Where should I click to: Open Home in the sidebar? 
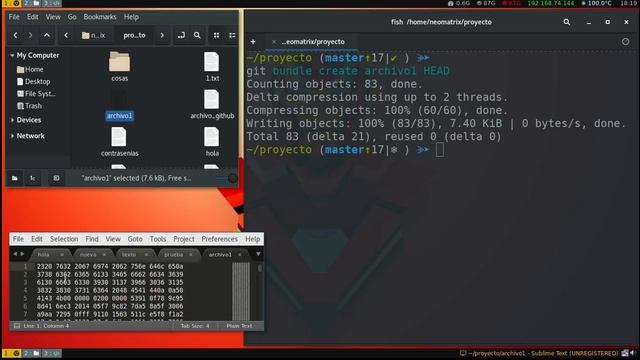(30, 69)
